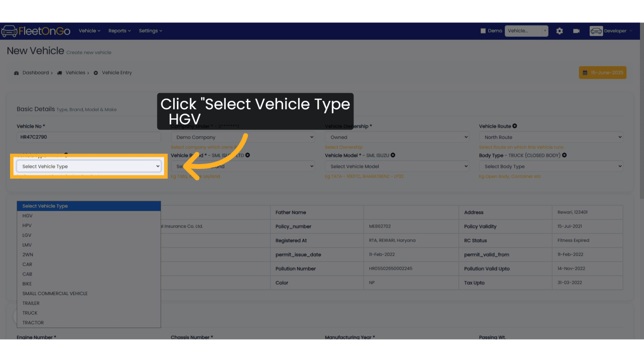Open the Demo Company dropdown
This screenshot has width=644, height=362.
[x=243, y=137]
